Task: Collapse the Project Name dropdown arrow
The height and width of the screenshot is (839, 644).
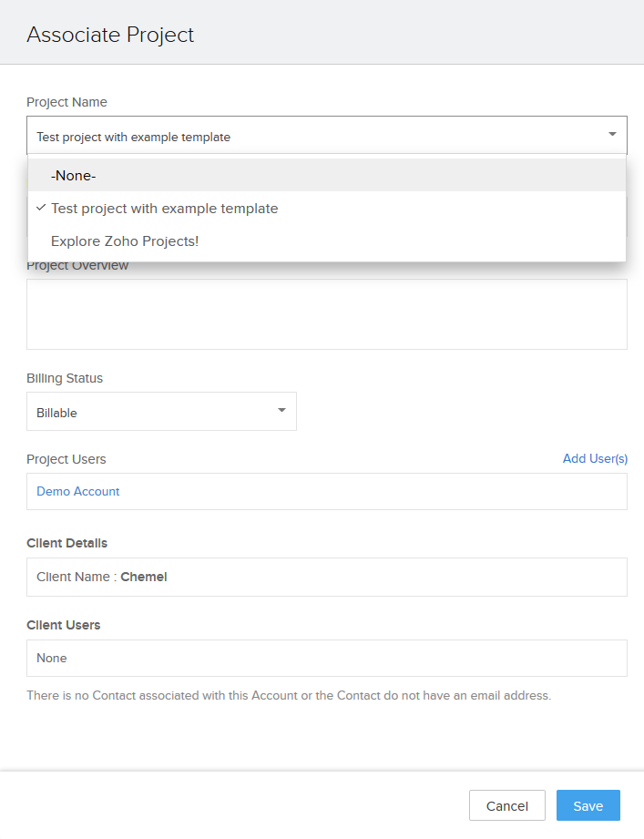Action: click(612, 135)
